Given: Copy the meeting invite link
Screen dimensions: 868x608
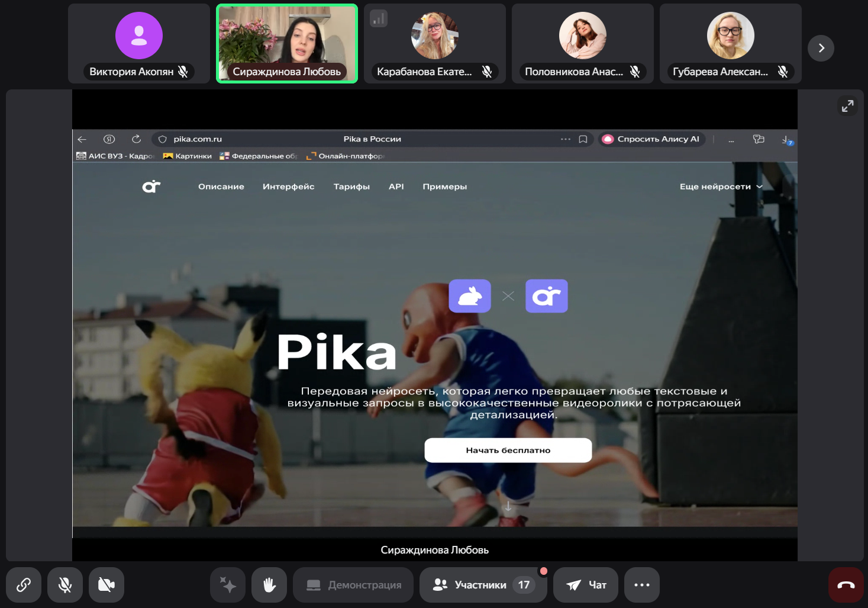Looking at the screenshot, I should pyautogui.click(x=24, y=585).
